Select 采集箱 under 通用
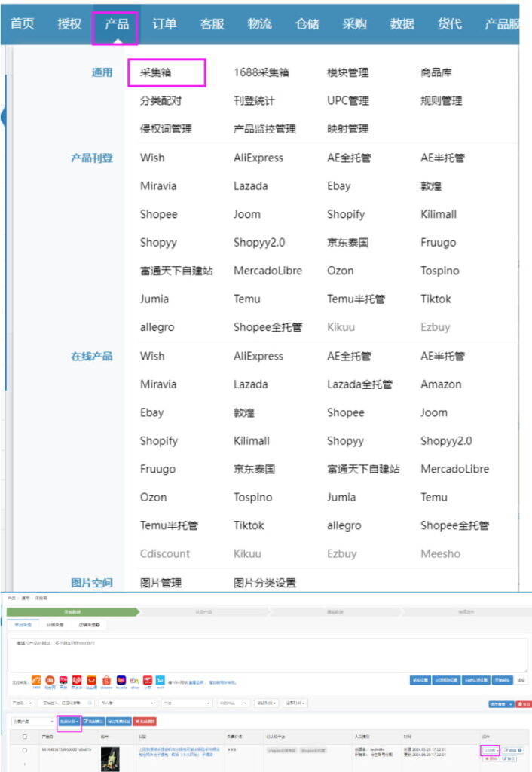This screenshot has height=772, width=532. (155, 72)
